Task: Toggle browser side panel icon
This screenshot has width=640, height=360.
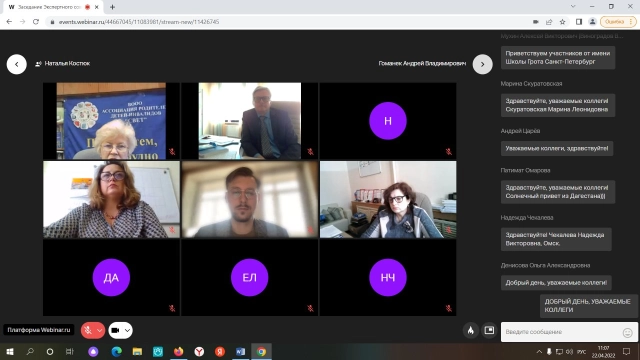Action: [x=579, y=22]
